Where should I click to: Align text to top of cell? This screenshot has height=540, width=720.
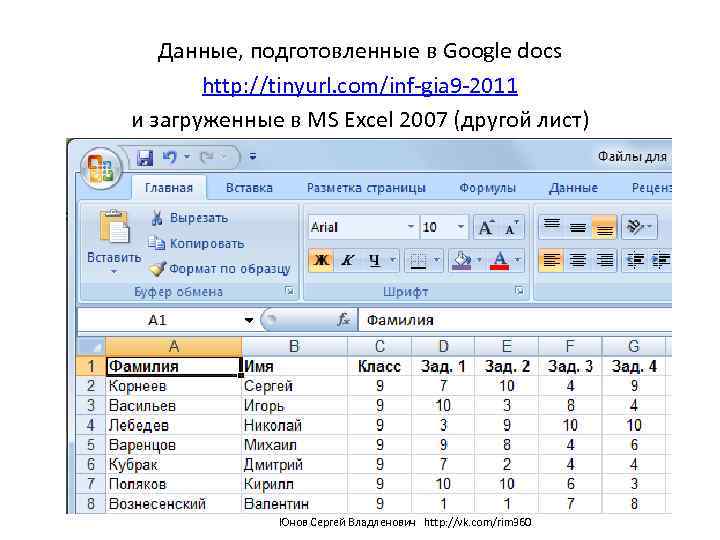[551, 227]
